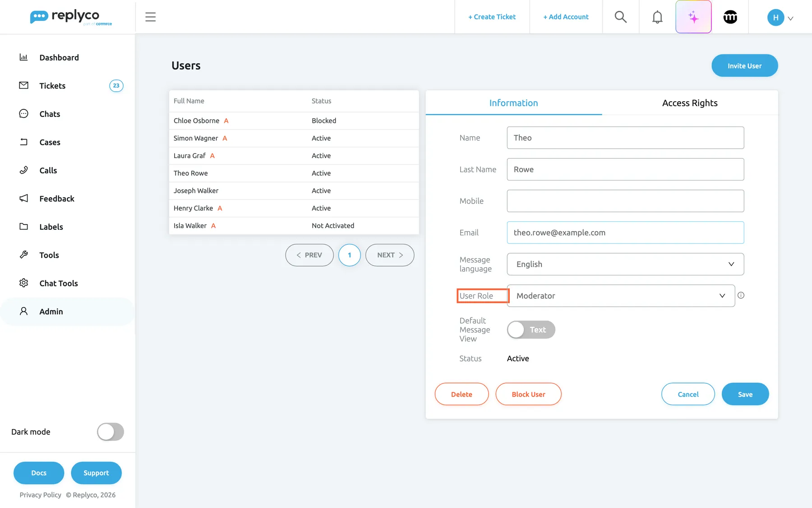Click the Email input field

tap(625, 233)
